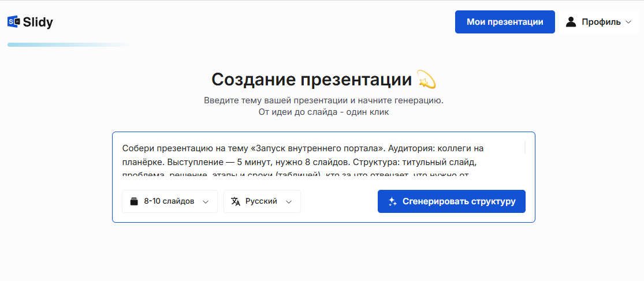Open the Русский language dropdown
This screenshot has width=644, height=281.
click(262, 201)
